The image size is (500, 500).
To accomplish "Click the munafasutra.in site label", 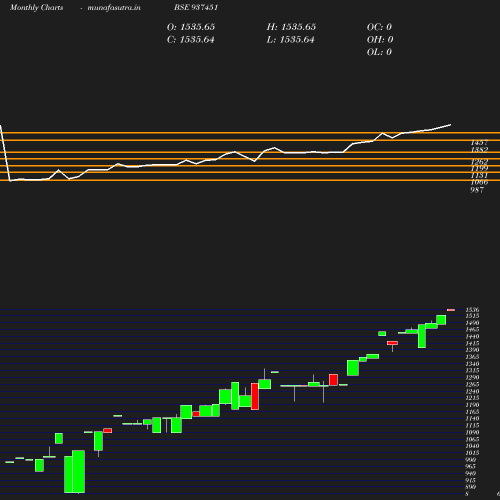I will point(114,7).
